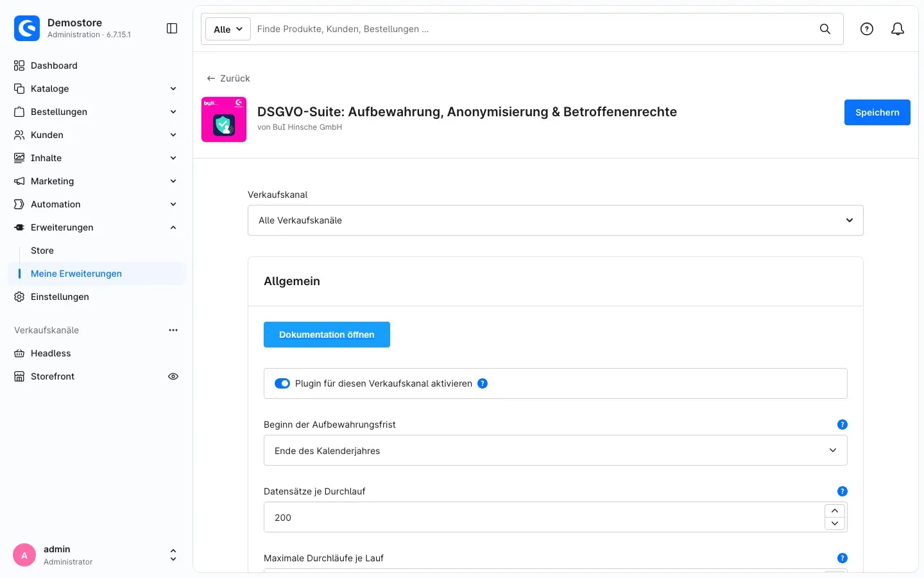This screenshot has height=578, width=924.
Task: Save with the Speichern button
Action: tap(877, 112)
